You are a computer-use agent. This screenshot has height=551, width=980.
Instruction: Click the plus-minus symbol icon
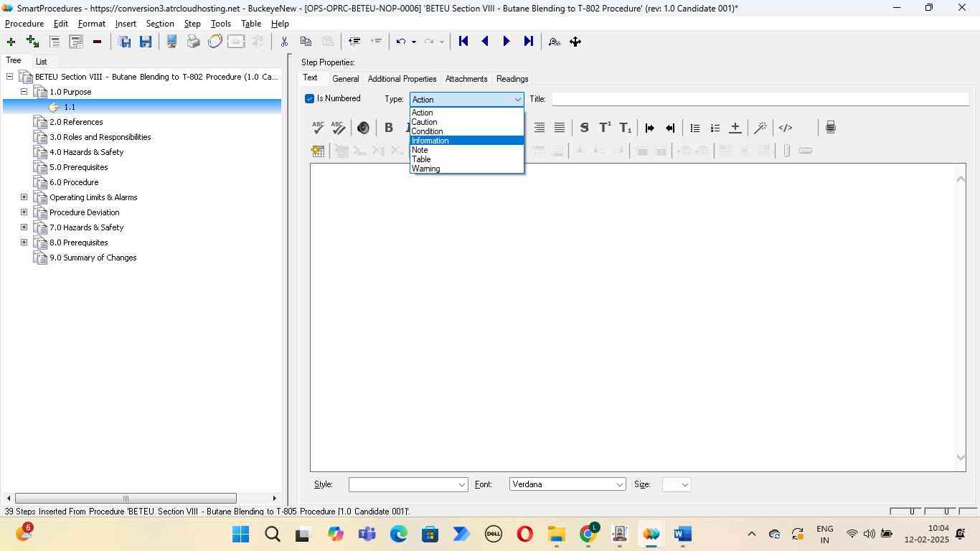[735, 128]
